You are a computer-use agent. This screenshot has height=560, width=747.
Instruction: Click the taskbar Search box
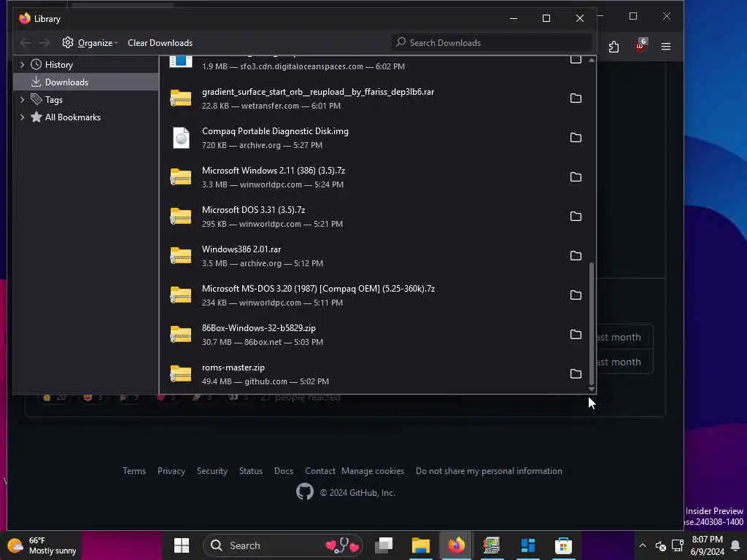283,545
